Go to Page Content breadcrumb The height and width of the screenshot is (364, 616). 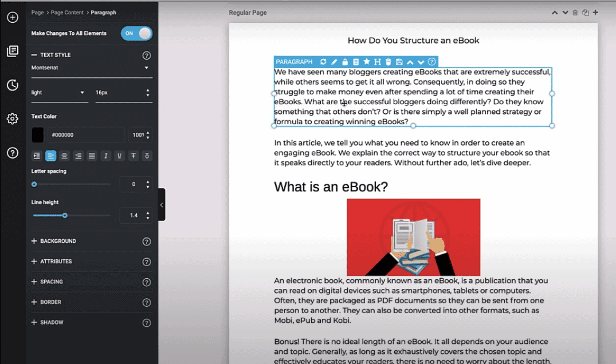point(67,13)
